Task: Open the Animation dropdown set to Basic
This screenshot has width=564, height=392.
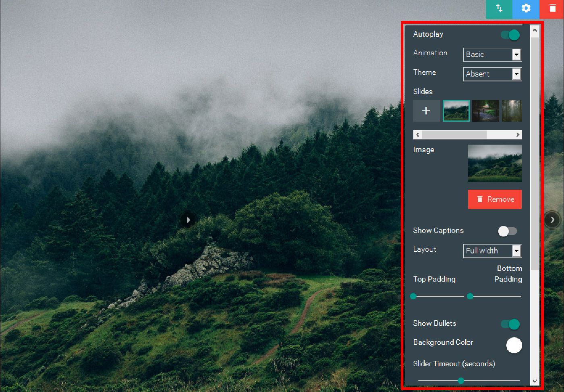Action: [492, 55]
